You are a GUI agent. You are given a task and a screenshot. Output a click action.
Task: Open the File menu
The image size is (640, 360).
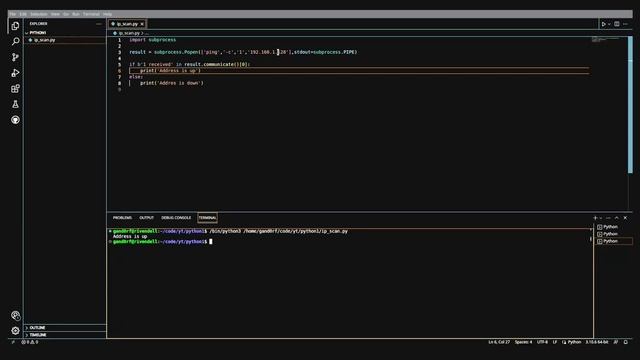click(13, 14)
